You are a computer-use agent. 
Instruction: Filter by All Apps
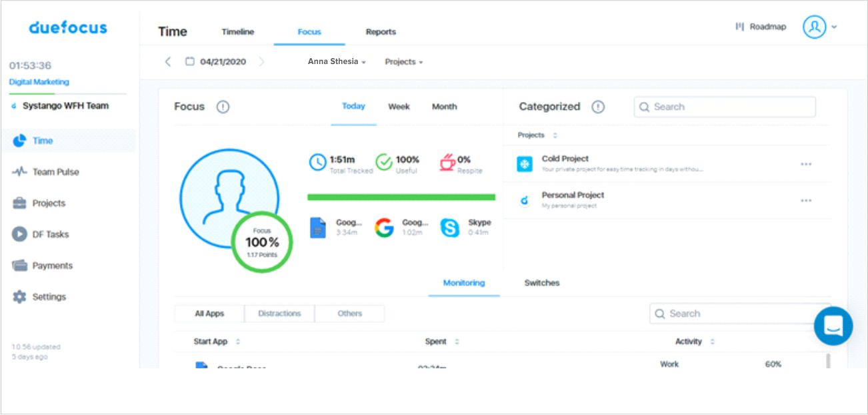[x=209, y=314]
